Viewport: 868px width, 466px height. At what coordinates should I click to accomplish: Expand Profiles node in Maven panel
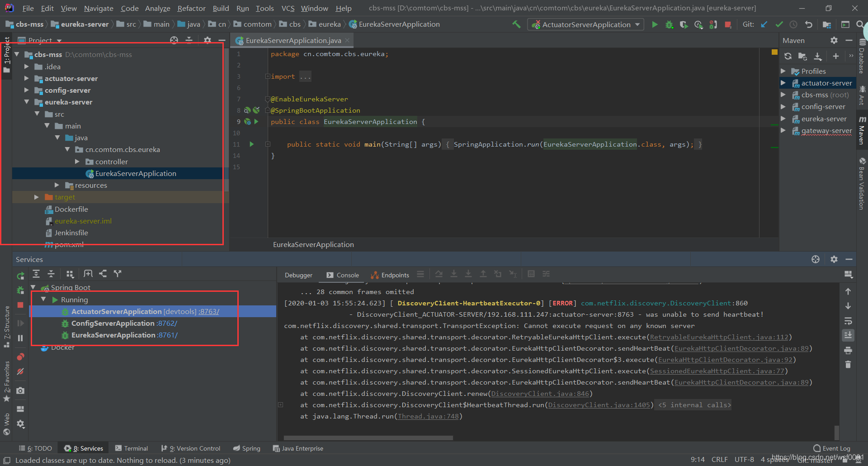(x=783, y=71)
